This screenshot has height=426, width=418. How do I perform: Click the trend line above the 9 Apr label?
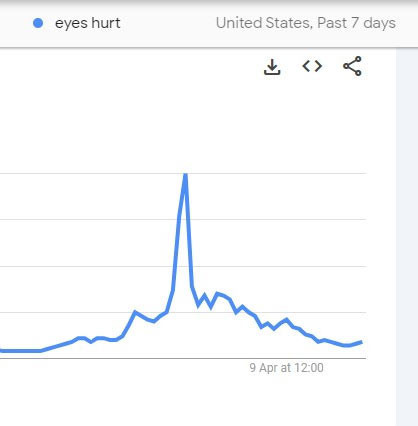(286, 321)
